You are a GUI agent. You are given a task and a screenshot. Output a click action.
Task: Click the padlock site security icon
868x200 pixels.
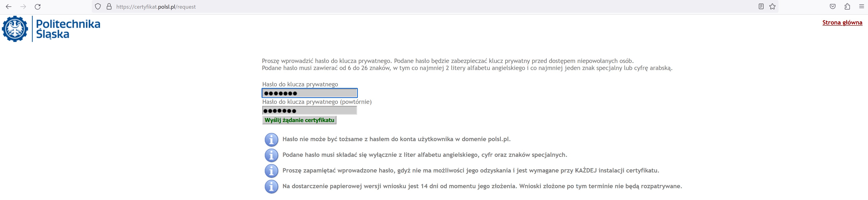[x=109, y=6]
